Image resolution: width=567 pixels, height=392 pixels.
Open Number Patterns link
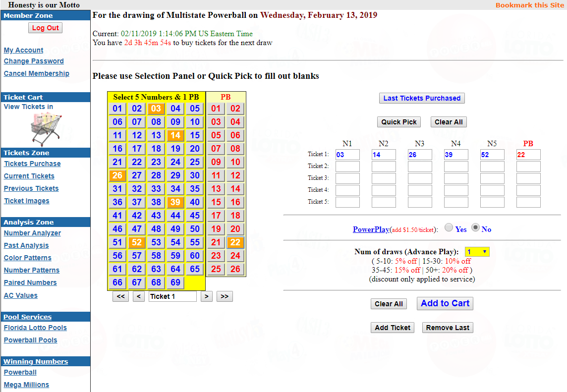coord(31,270)
